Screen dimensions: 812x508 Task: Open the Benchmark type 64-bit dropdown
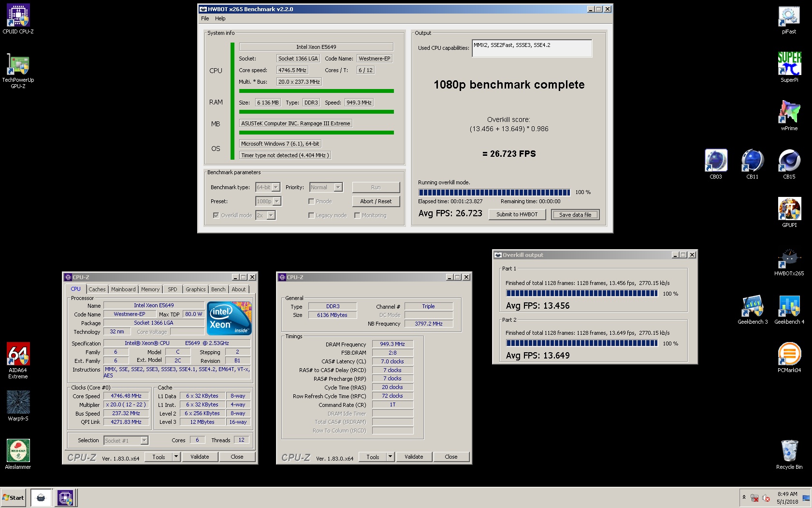coord(276,187)
